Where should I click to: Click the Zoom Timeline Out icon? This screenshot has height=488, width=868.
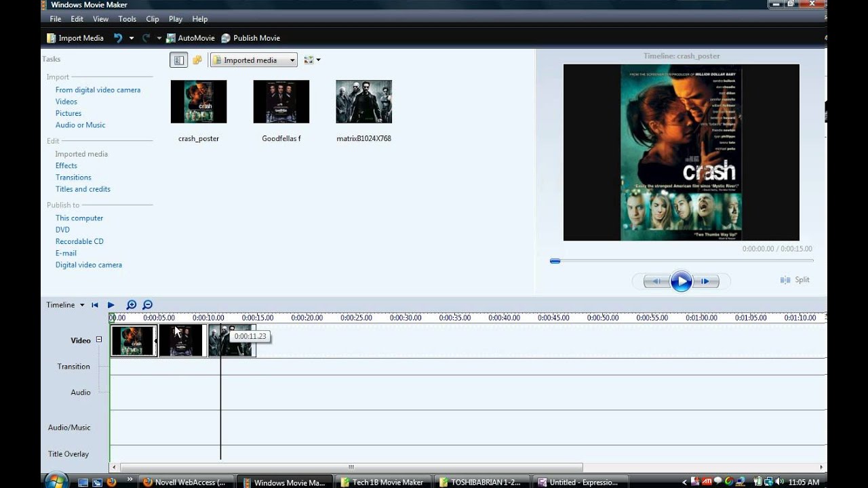pos(147,305)
